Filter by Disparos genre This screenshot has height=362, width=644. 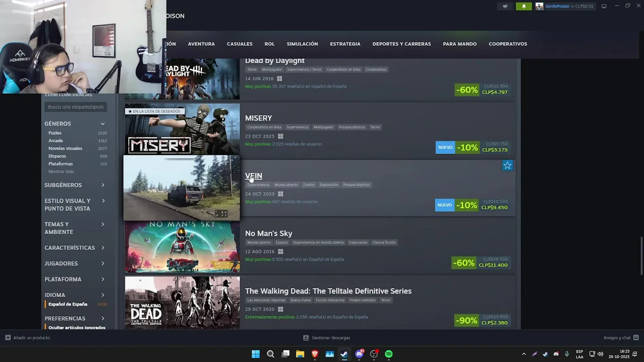[x=57, y=156]
